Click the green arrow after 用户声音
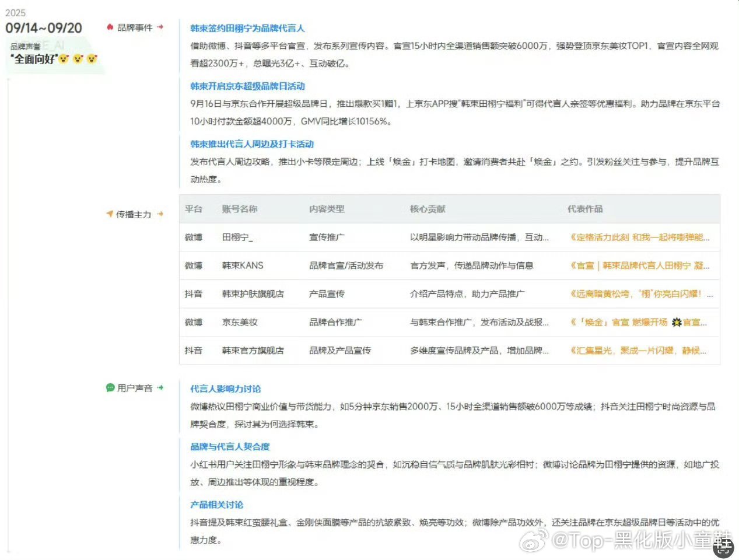This screenshot has width=739, height=560. click(160, 387)
